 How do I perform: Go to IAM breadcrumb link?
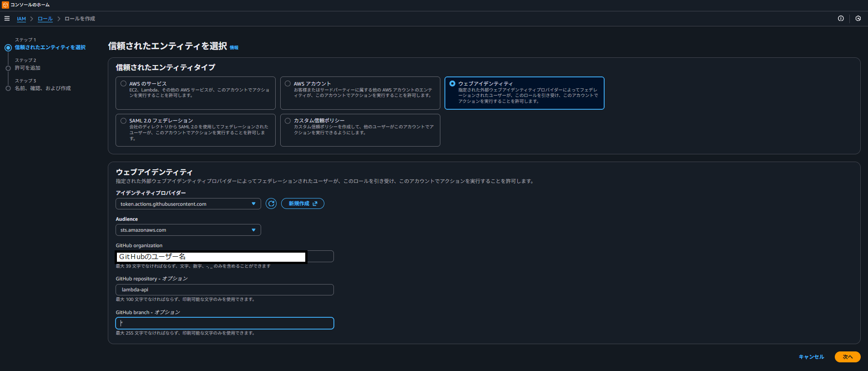tap(21, 19)
